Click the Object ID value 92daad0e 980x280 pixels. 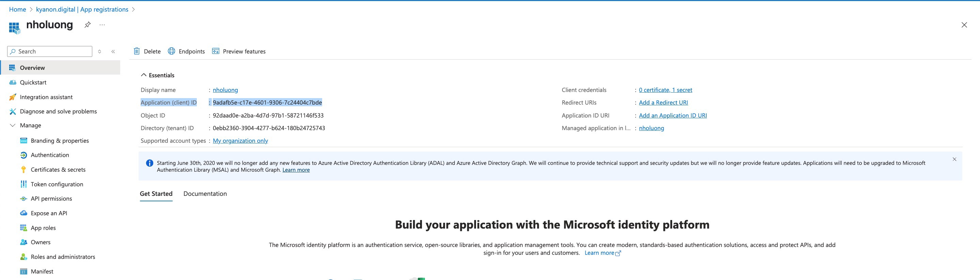click(268, 116)
